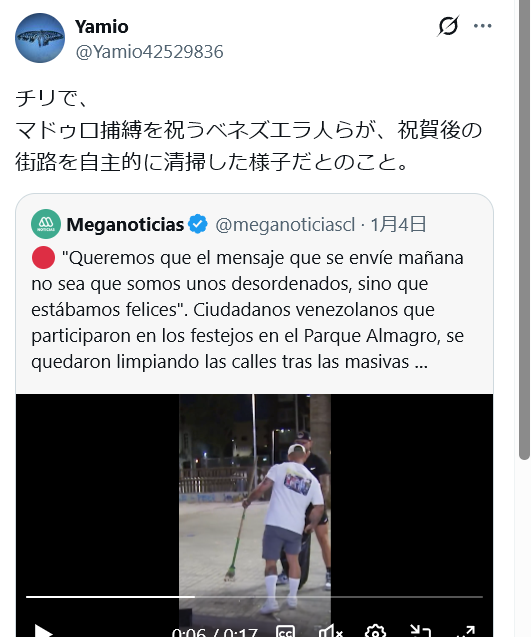Screen dimensions: 531x637
Task: Open the three-dot more options menu
Action: point(483,26)
